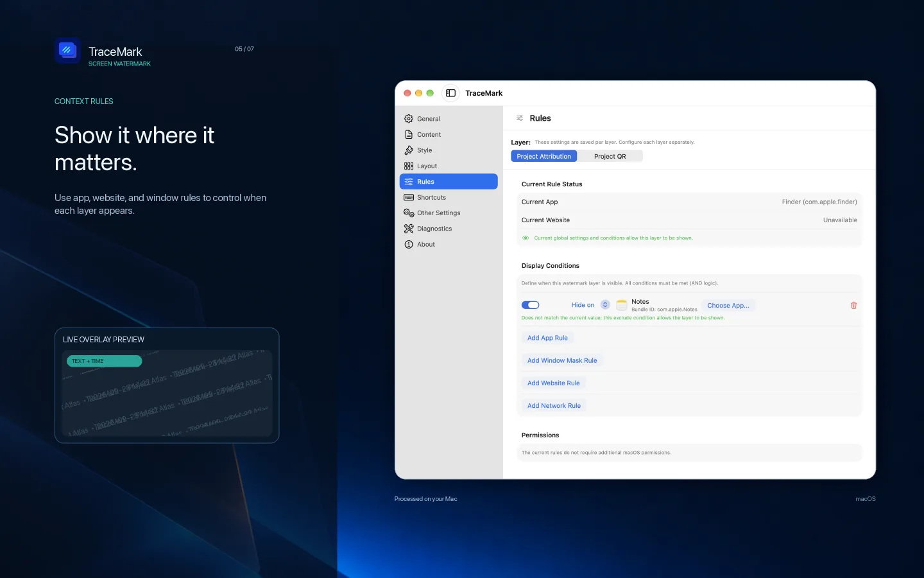924x578 pixels.
Task: Open General settings section
Action: point(449,119)
